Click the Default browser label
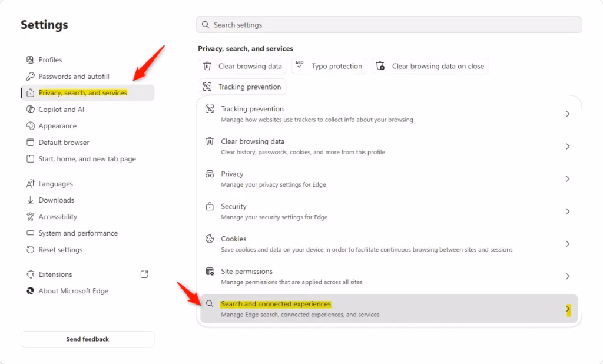This screenshot has width=603, height=364. [64, 143]
